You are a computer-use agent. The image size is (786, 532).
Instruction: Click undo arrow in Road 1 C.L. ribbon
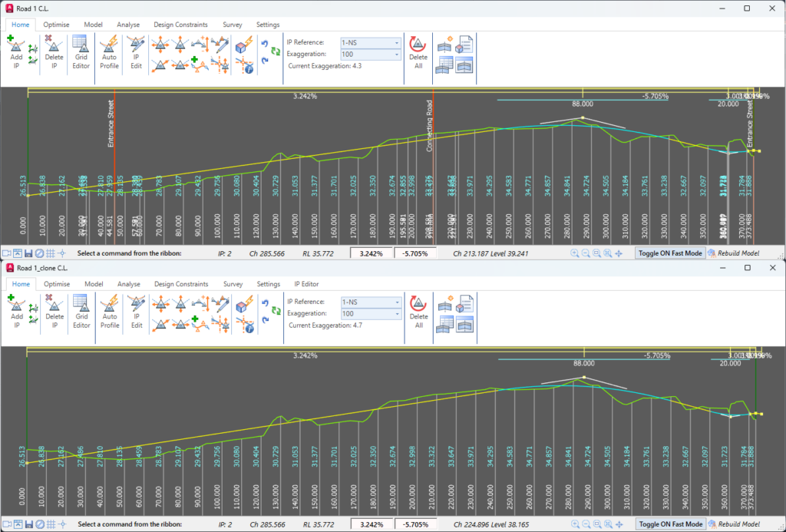(x=265, y=44)
